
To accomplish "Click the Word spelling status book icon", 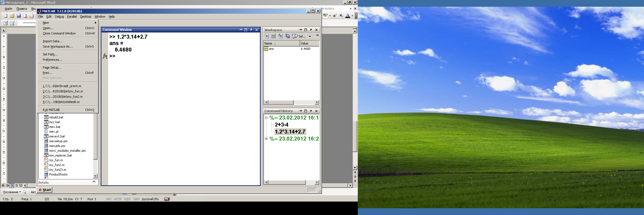I will [x=167, y=199].
